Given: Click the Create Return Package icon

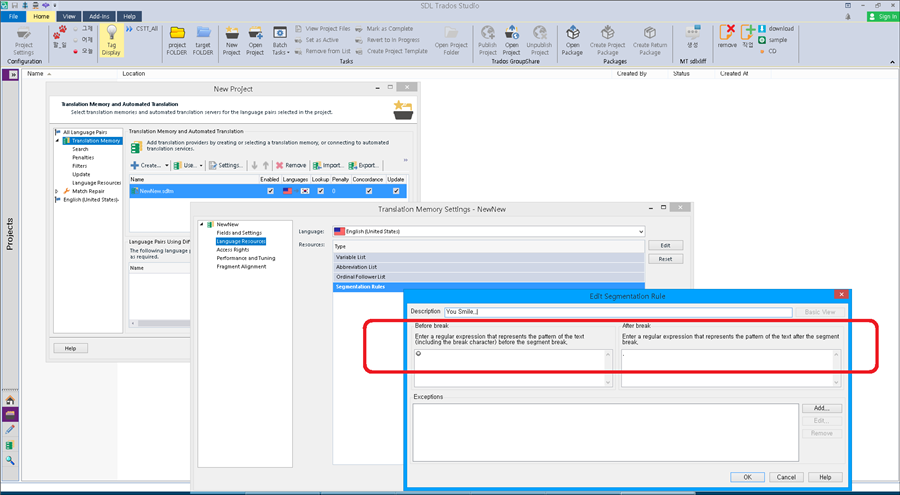Looking at the screenshot, I should (650, 33).
